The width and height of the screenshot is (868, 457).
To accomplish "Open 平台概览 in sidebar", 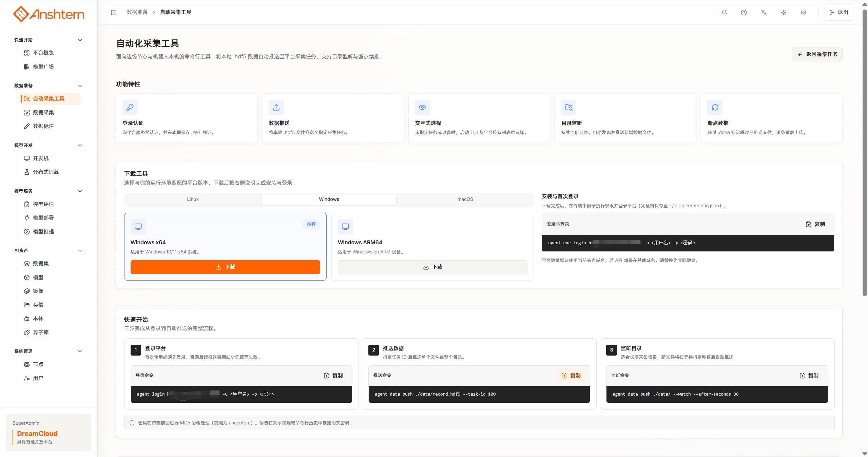I will coord(50,53).
